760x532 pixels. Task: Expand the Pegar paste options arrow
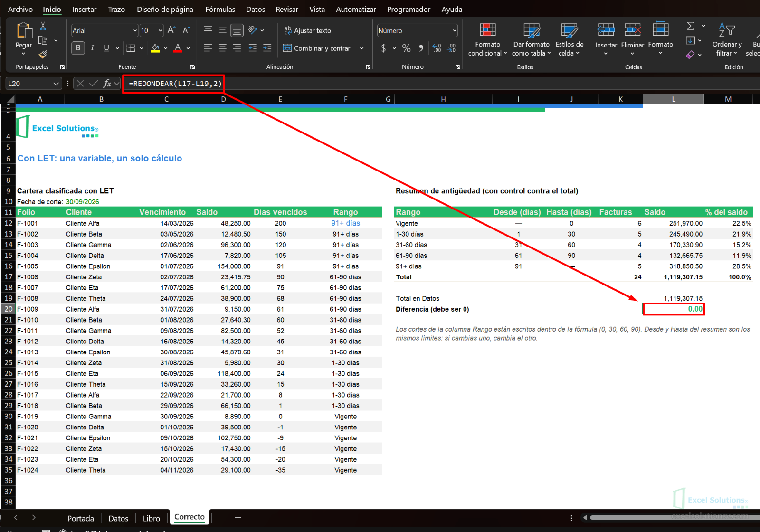point(24,54)
